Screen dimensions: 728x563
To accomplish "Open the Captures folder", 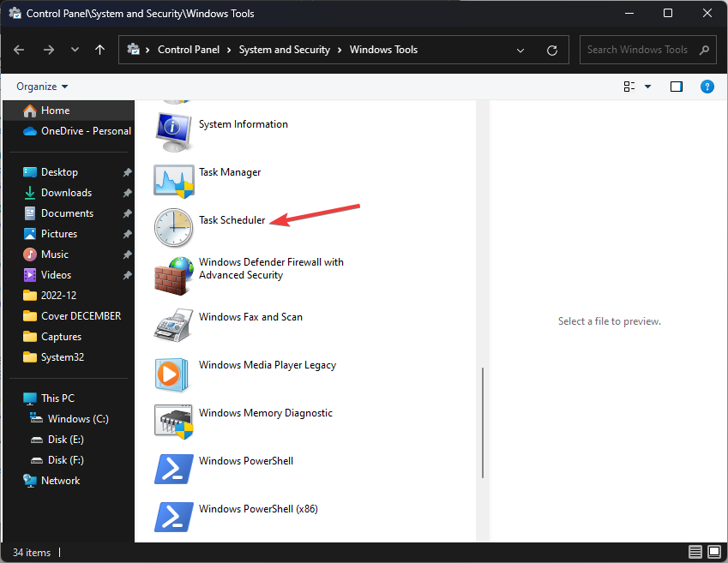I will coord(61,337).
